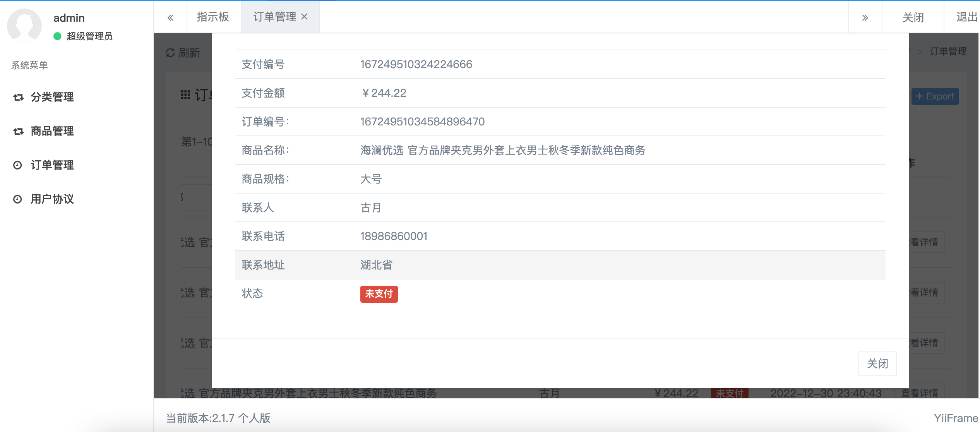Click the red 未支付 status badge
The image size is (980, 432).
click(379, 294)
